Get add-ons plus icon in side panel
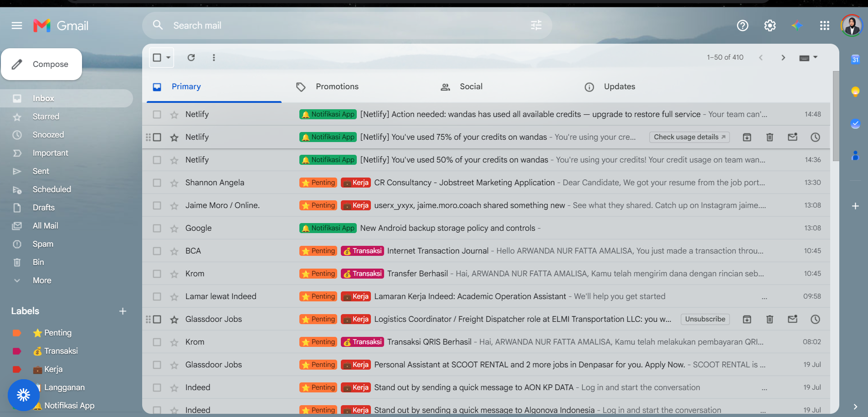This screenshot has height=417, width=868. point(855,206)
